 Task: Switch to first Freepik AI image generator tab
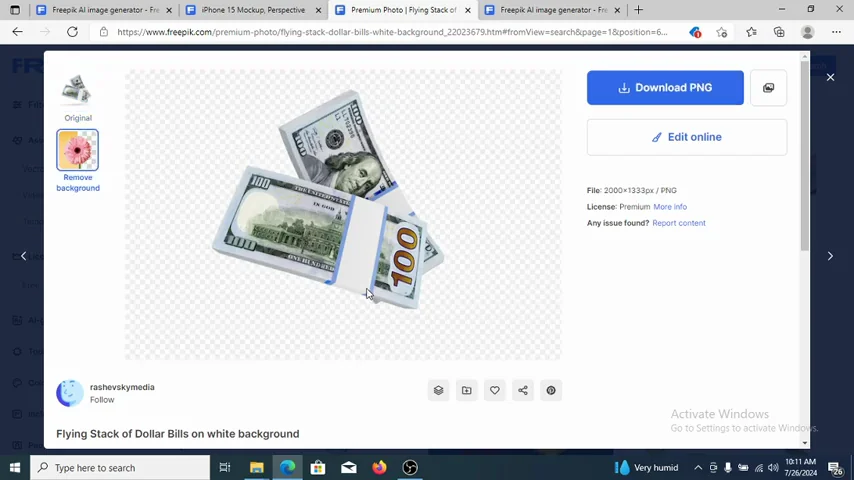[103, 10]
